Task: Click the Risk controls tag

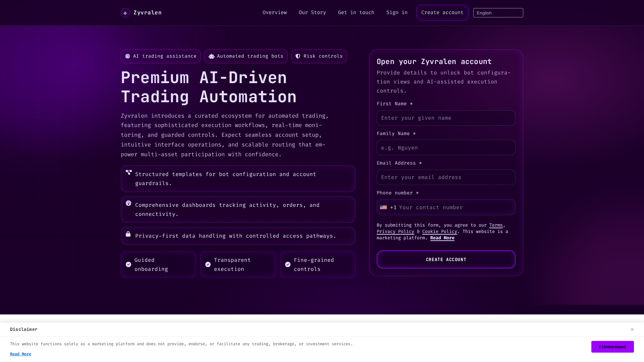Action: pos(319,56)
